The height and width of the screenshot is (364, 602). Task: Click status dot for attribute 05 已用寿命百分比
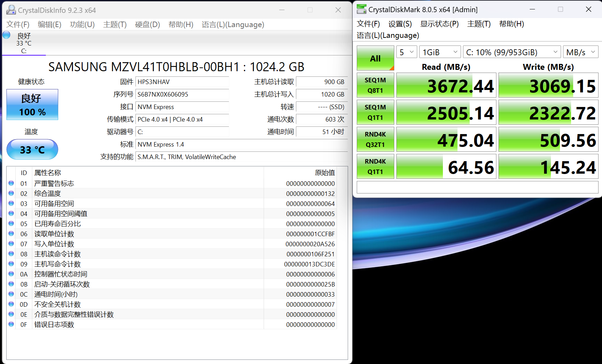pyautogui.click(x=11, y=223)
